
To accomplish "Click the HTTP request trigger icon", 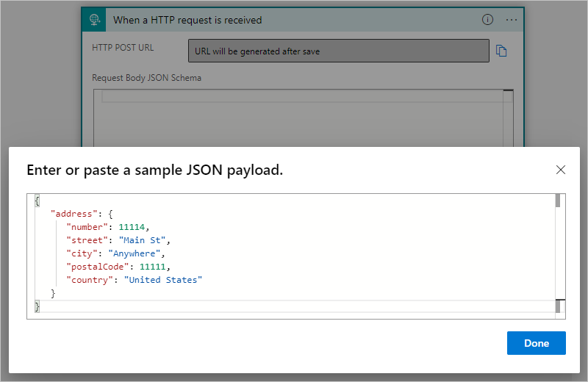I will tap(95, 20).
